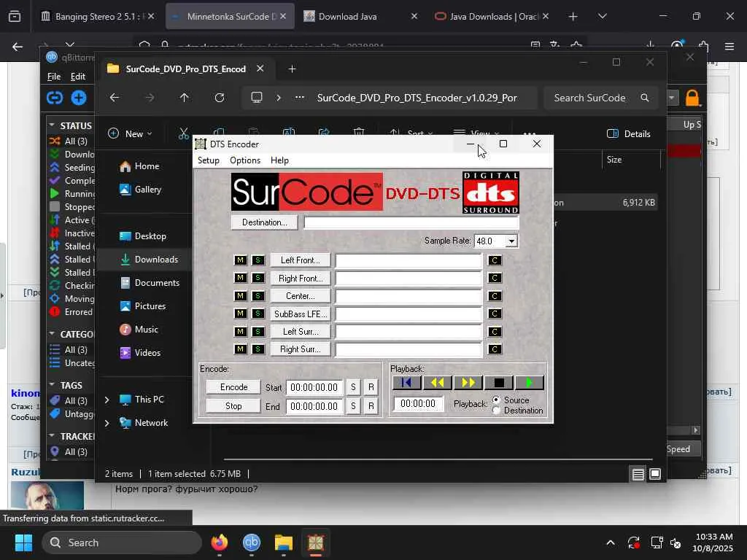Fast forward playback in DTS Encoder

(x=468, y=382)
